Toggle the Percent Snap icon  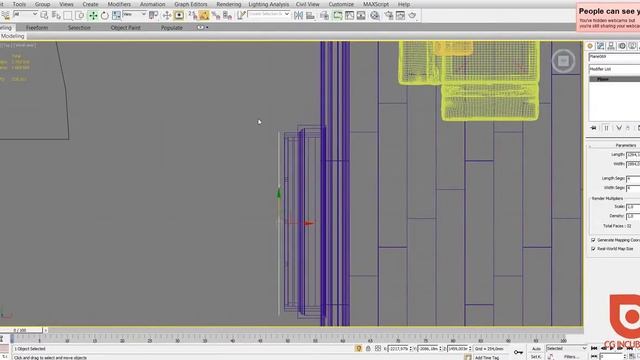pyautogui.click(x=216, y=16)
